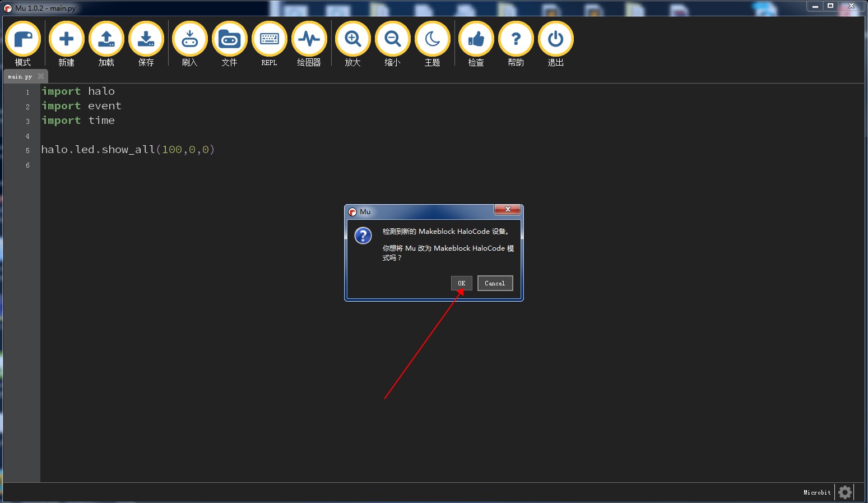This screenshot has height=503, width=868.
Task: Quit Mu with 退出 power icon
Action: (555, 44)
